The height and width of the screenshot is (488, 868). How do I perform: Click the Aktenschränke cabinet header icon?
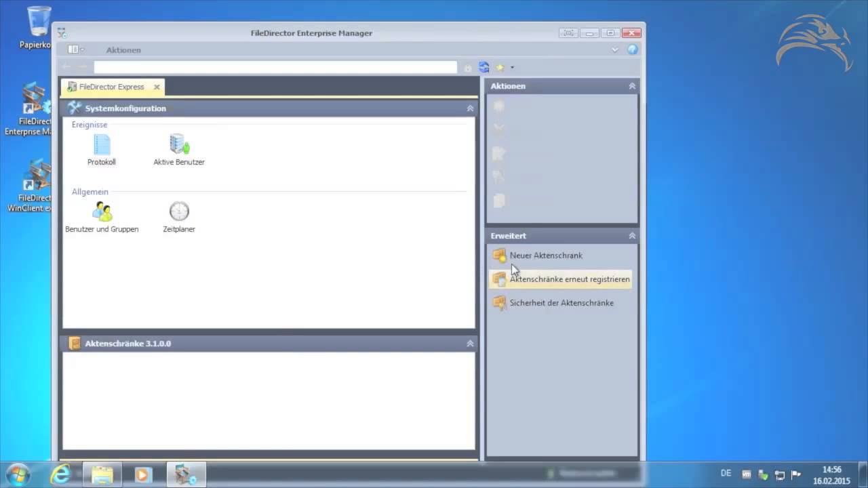click(75, 344)
